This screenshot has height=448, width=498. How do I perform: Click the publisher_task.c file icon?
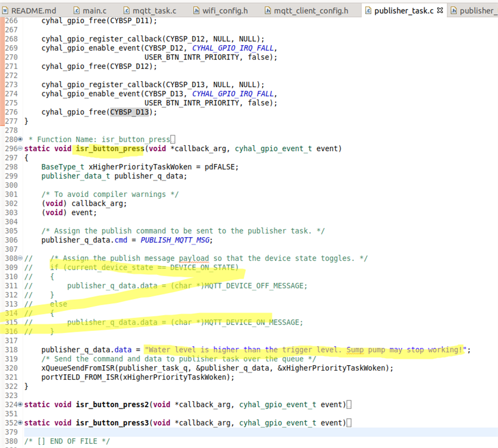(368, 10)
